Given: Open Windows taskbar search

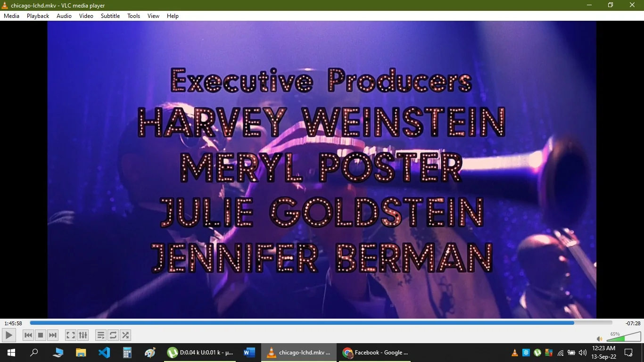Looking at the screenshot, I should tap(34, 353).
